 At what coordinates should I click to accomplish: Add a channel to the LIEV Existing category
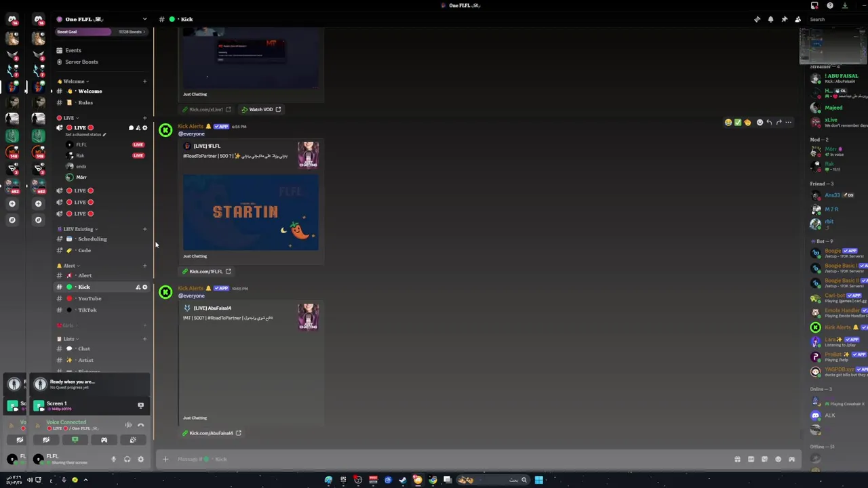[x=144, y=229]
